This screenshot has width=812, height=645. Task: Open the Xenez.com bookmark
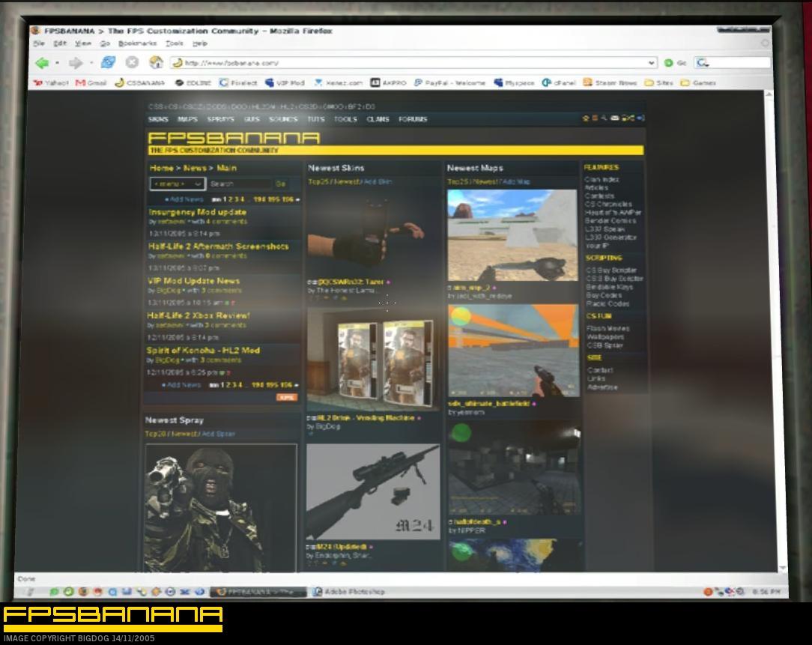[x=338, y=82]
